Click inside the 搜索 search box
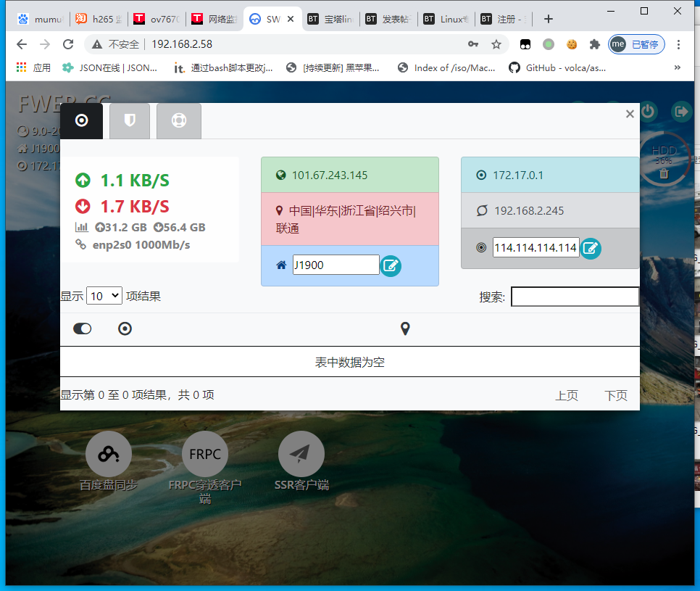Image resolution: width=700 pixels, height=591 pixels. (575, 297)
